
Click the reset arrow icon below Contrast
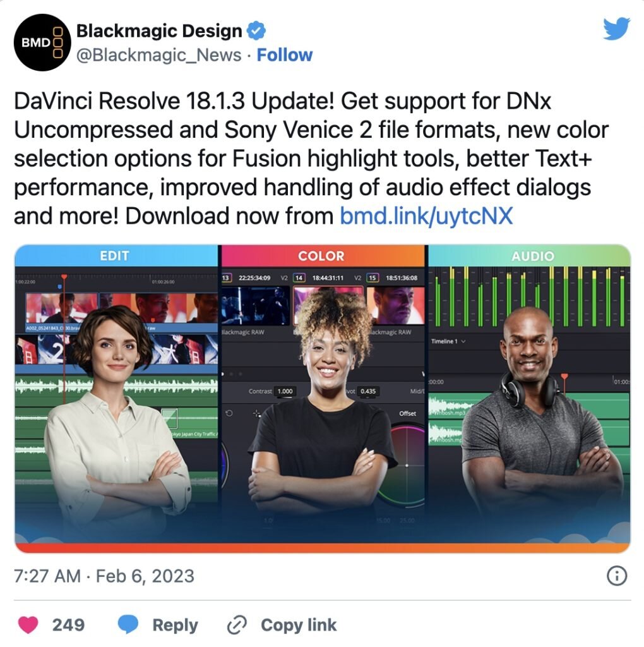point(229,413)
